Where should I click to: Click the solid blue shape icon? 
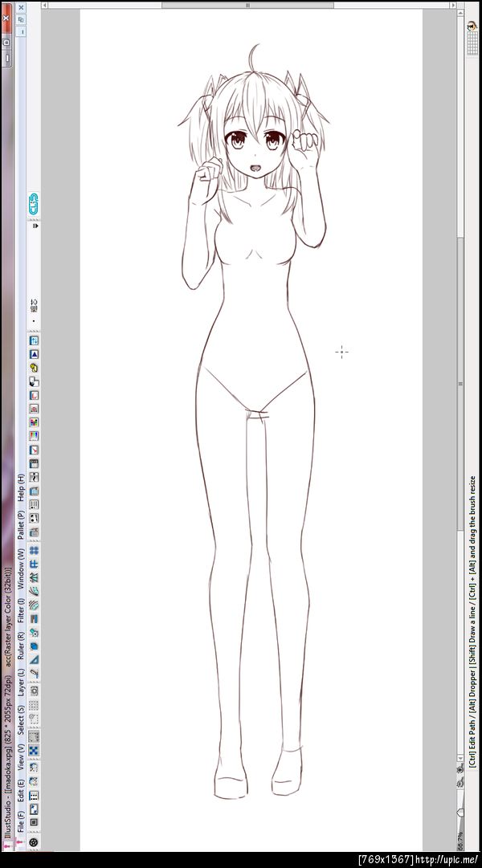click(x=34, y=646)
